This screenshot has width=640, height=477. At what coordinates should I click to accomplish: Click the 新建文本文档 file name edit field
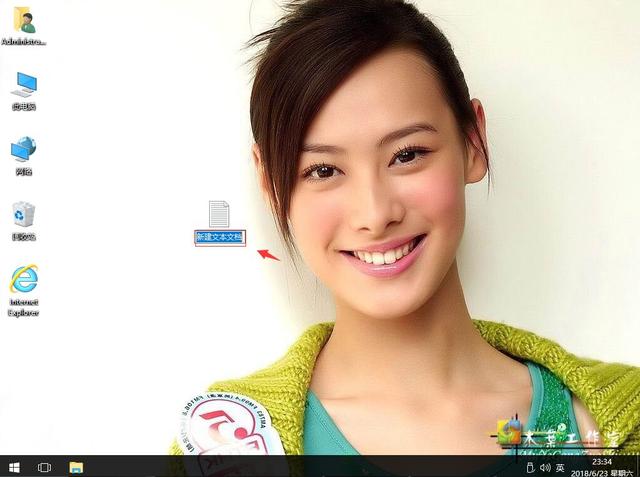pos(220,237)
